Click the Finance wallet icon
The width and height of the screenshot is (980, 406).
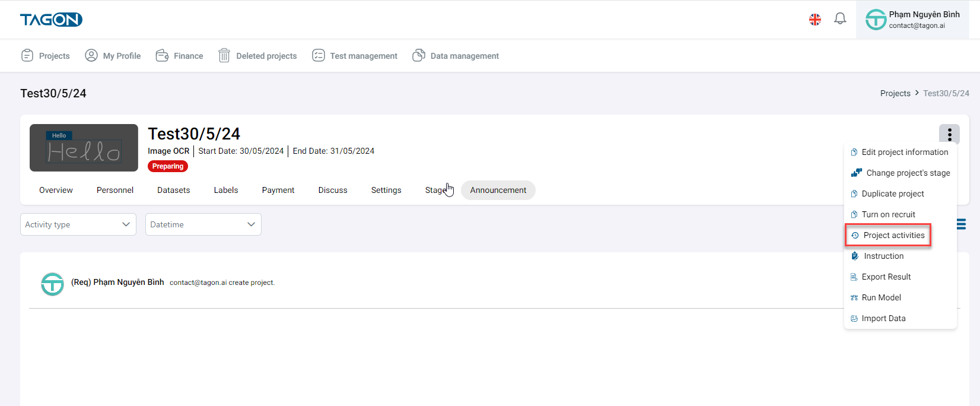pos(162,56)
